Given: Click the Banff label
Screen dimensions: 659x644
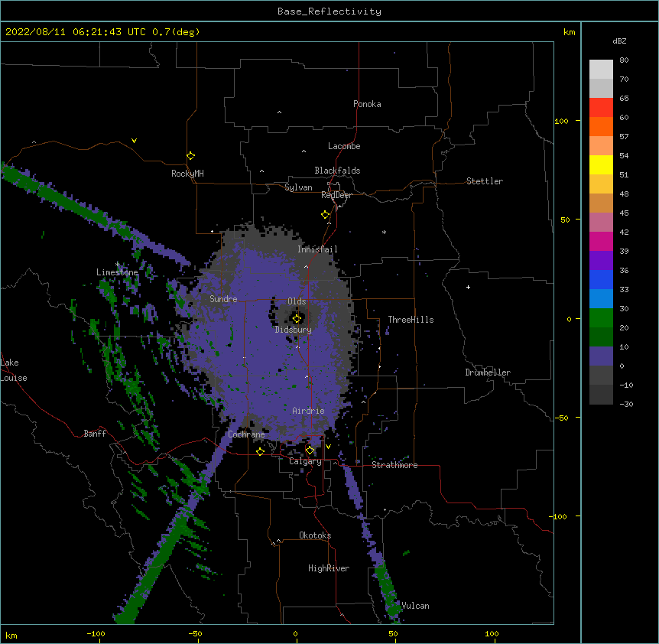Looking at the screenshot, I should pos(95,434).
